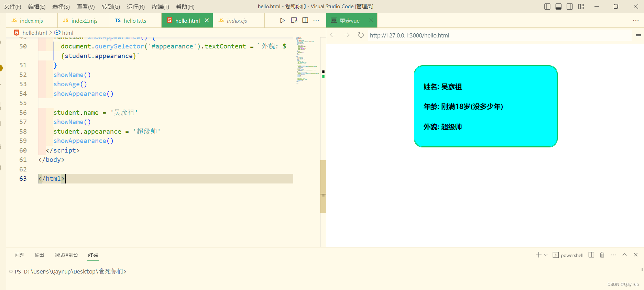
Task: Open the 查看(V) menu
Action: point(86,7)
